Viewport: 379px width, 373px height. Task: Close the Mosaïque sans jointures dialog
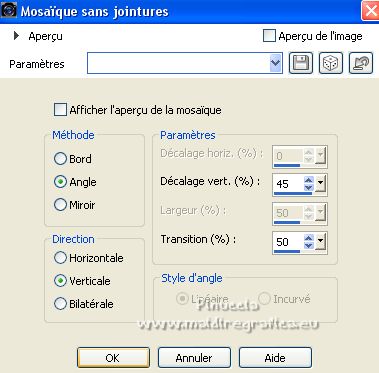click(370, 11)
